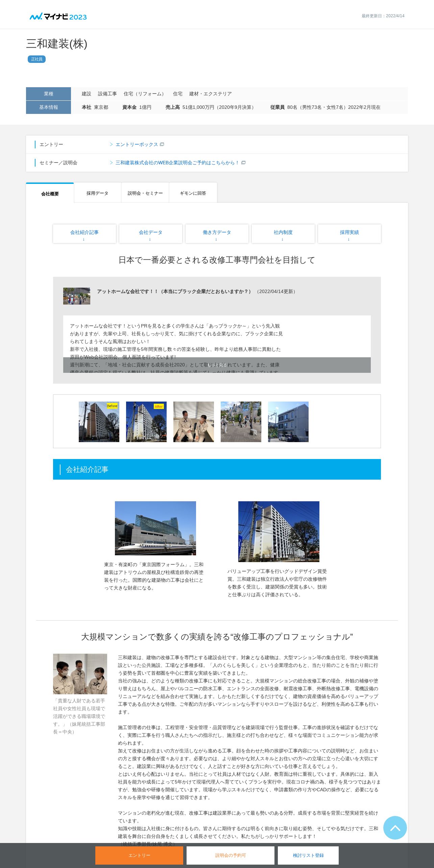The image size is (434, 868).
Task: Click the セミナー／説明会 row label
Action: coord(58,163)
